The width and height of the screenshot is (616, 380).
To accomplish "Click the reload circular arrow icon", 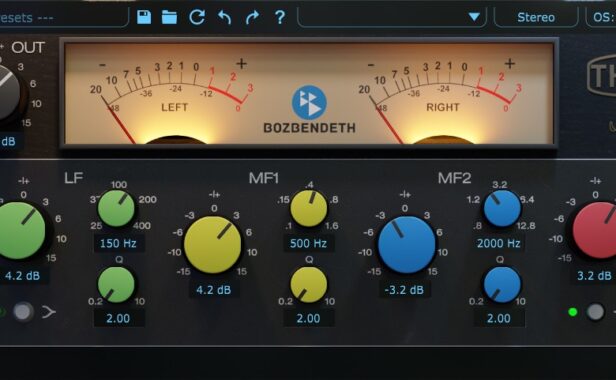I will (x=197, y=17).
